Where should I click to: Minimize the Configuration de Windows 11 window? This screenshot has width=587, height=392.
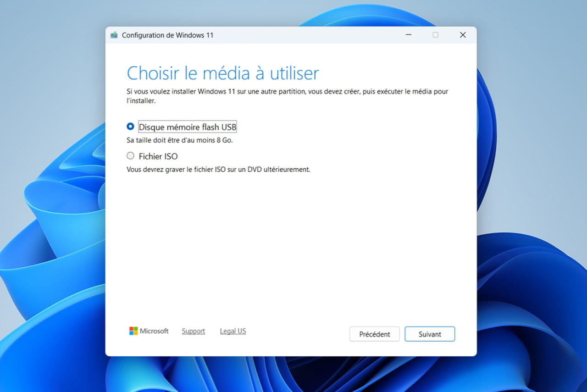pyautogui.click(x=408, y=35)
